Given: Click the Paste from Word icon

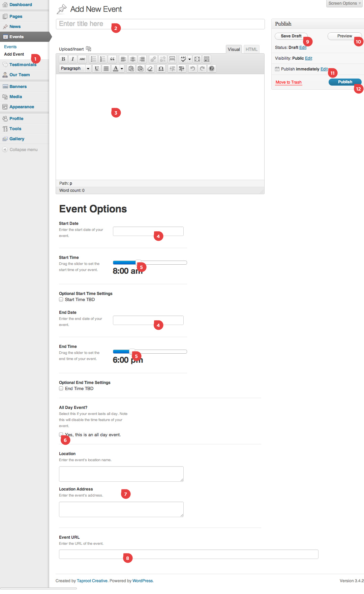Looking at the screenshot, I should pyautogui.click(x=141, y=68).
